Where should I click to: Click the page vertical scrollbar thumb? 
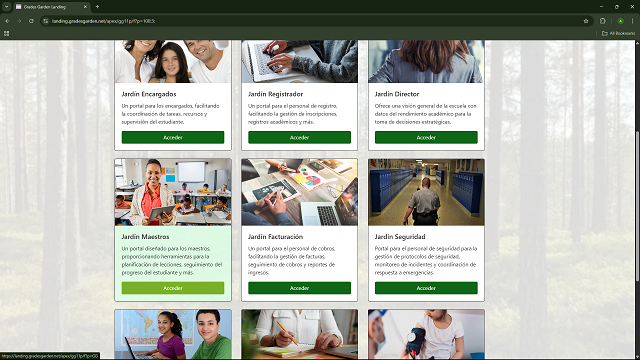(x=637, y=206)
